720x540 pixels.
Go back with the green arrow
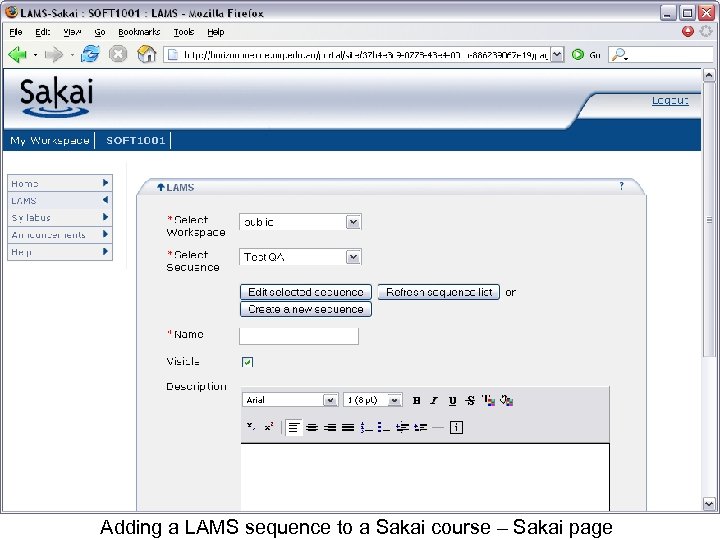tap(17, 55)
